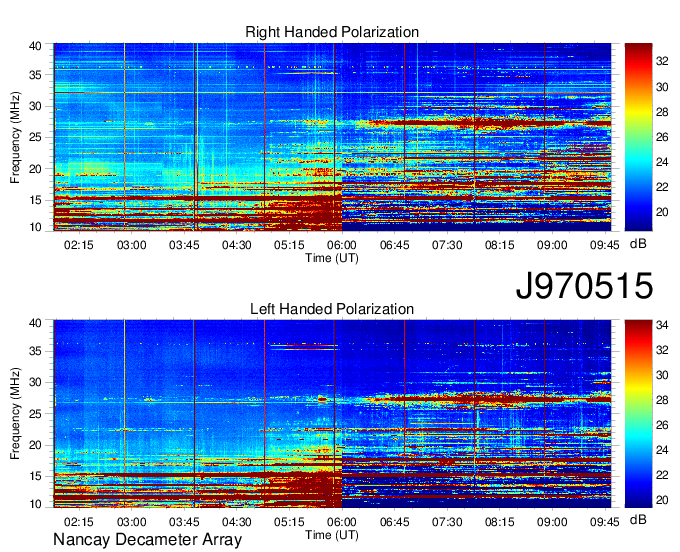Select the "J970515" observation label
This screenshot has height=552, width=680.
click(x=584, y=286)
